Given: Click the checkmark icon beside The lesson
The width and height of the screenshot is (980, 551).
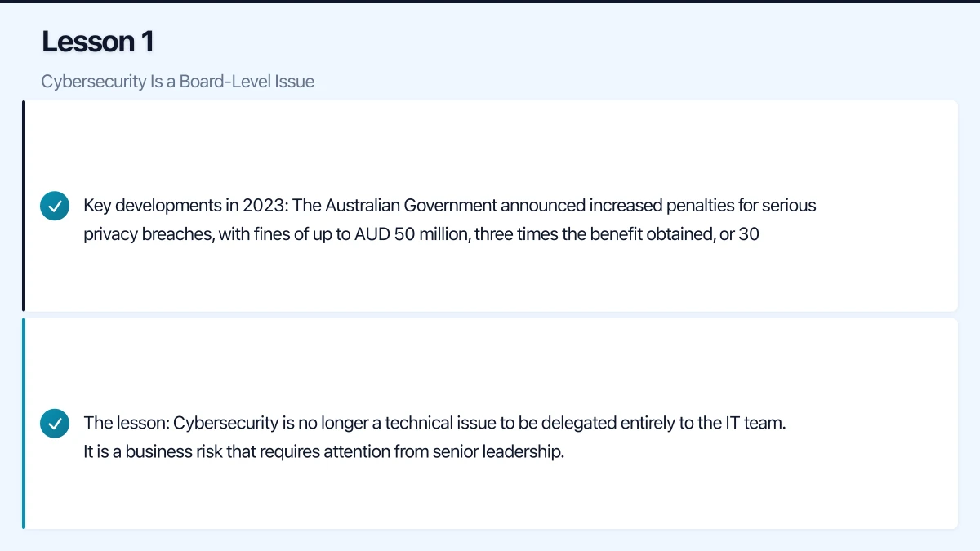Looking at the screenshot, I should pos(55,424).
